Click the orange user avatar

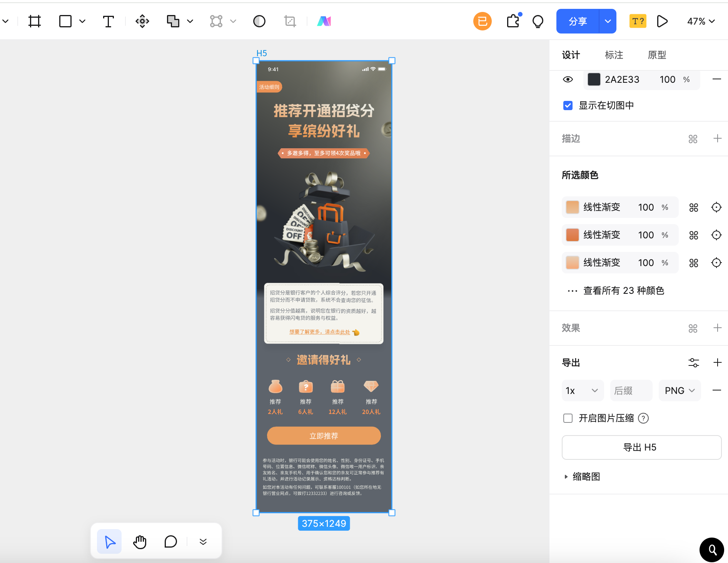pos(483,21)
